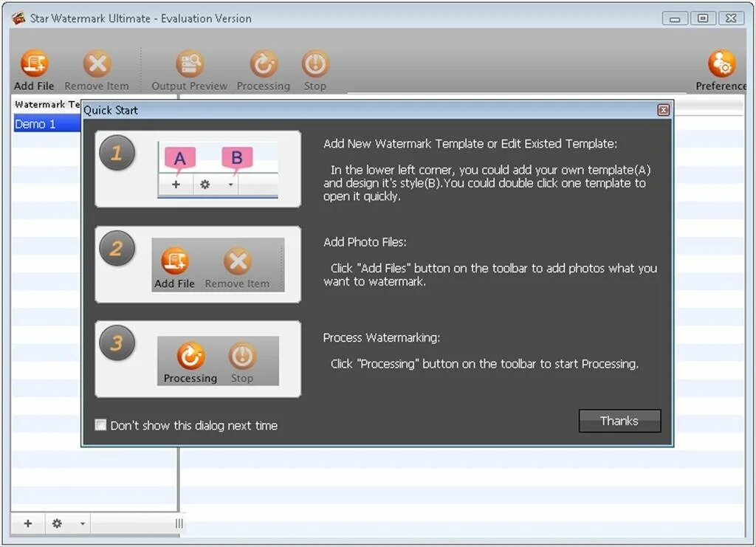Add new template with bottom plus icon

[x=28, y=523]
